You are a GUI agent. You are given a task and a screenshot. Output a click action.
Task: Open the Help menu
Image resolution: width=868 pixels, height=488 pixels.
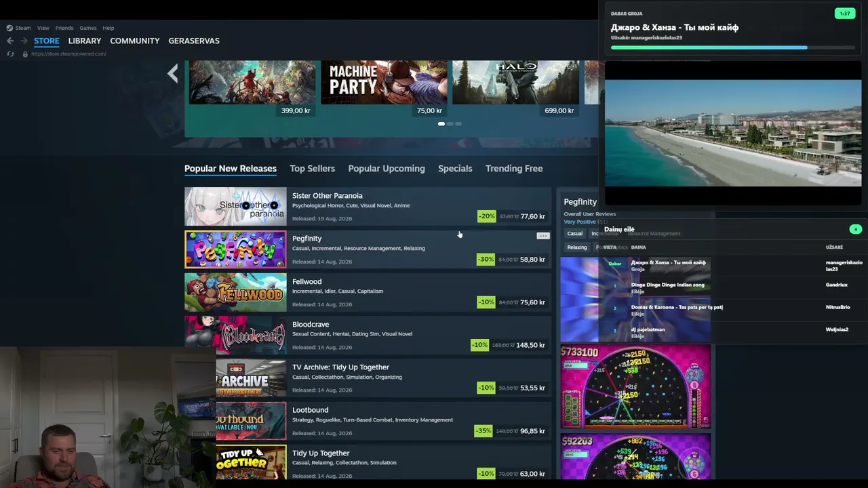tap(108, 28)
